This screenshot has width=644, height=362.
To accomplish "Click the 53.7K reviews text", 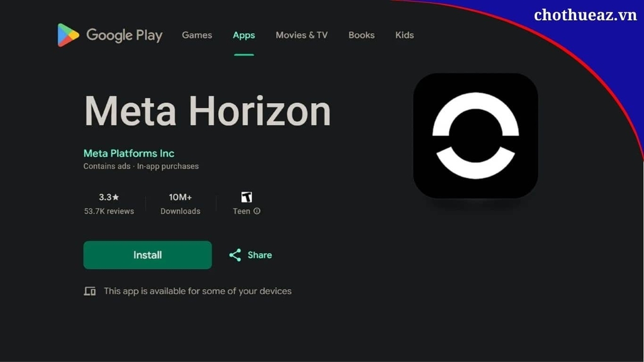I will pos(109,211).
